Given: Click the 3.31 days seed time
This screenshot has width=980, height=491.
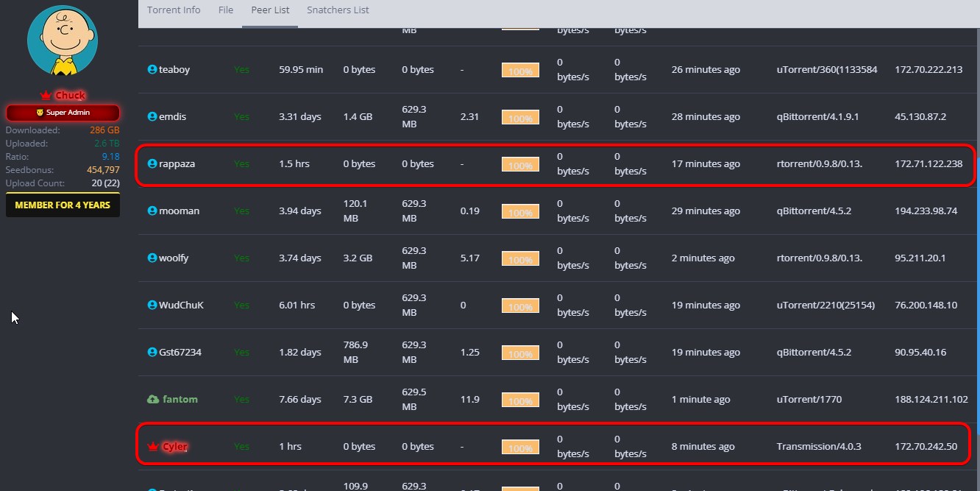Looking at the screenshot, I should [300, 116].
